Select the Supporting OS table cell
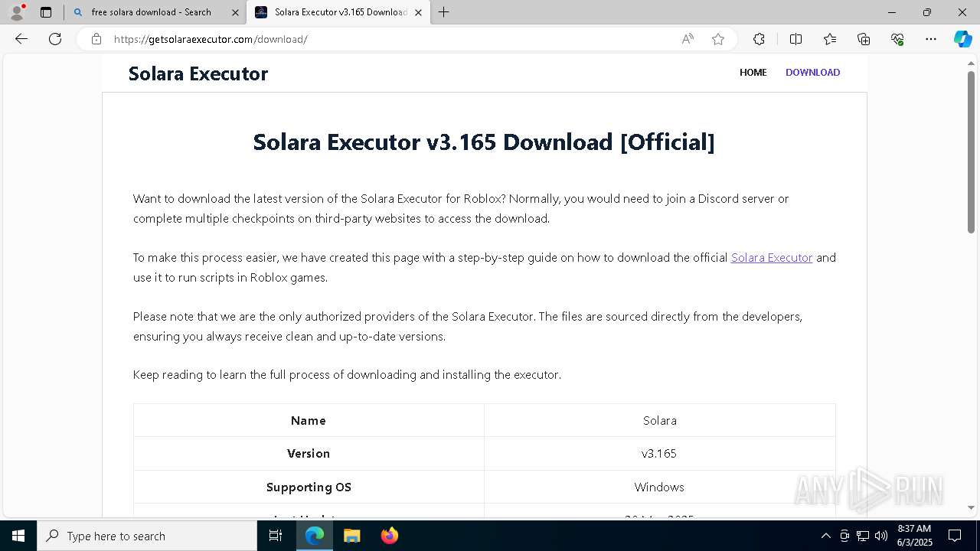Viewport: 980px width, 551px height. click(309, 487)
